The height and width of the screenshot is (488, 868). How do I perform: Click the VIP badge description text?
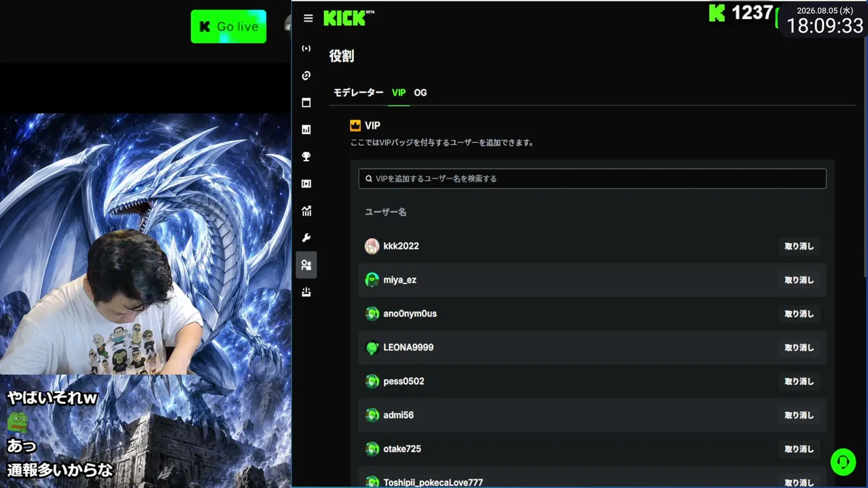[442, 143]
